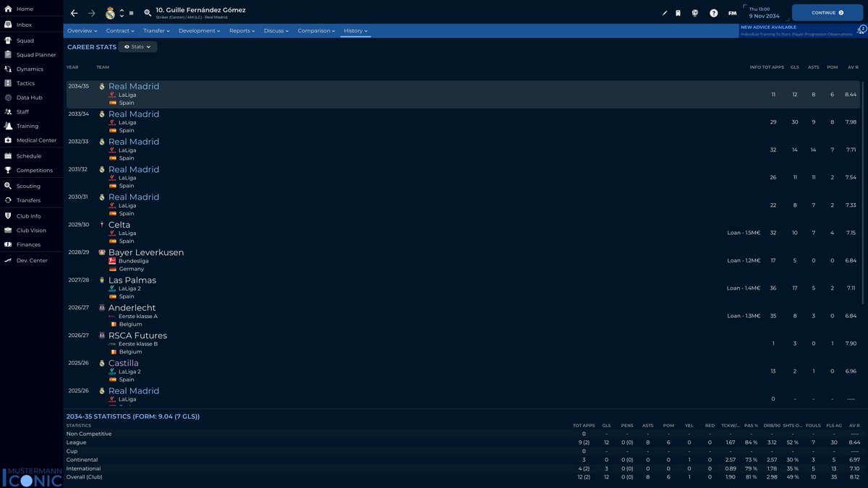Image resolution: width=868 pixels, height=488 pixels.
Task: Switch to the Overview tab
Action: [81, 30]
